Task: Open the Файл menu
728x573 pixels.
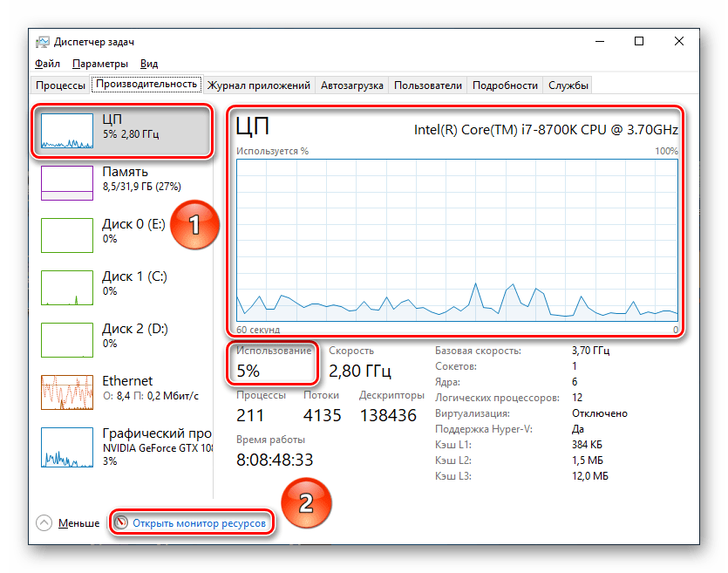Action: coord(47,64)
